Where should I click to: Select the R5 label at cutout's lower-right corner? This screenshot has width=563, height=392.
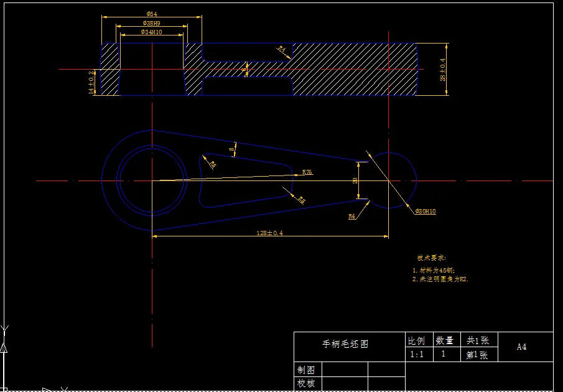pos(302,200)
